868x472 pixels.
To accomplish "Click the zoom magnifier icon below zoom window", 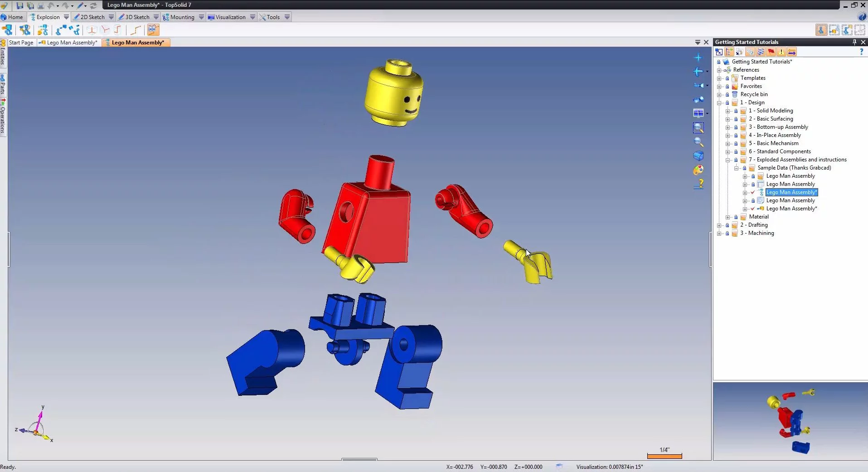I will point(698,142).
